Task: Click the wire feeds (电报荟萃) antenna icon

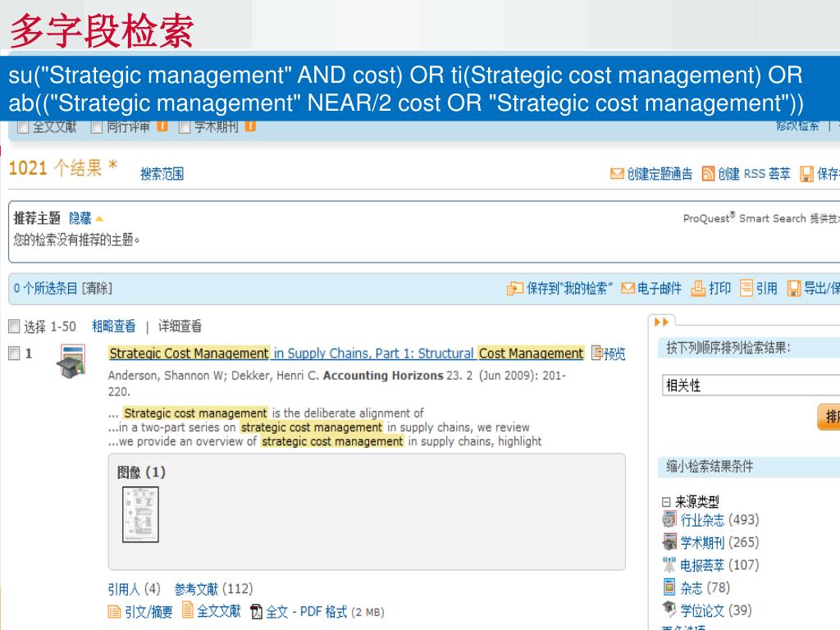Action: (669, 564)
